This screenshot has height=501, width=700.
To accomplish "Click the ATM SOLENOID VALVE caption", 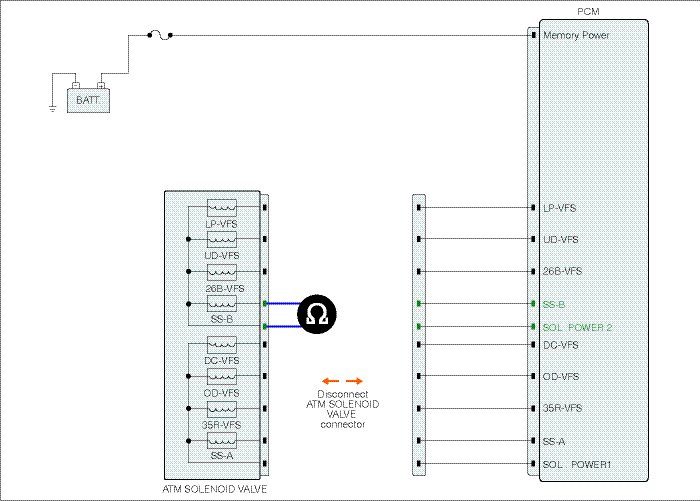I will pos(215,489).
